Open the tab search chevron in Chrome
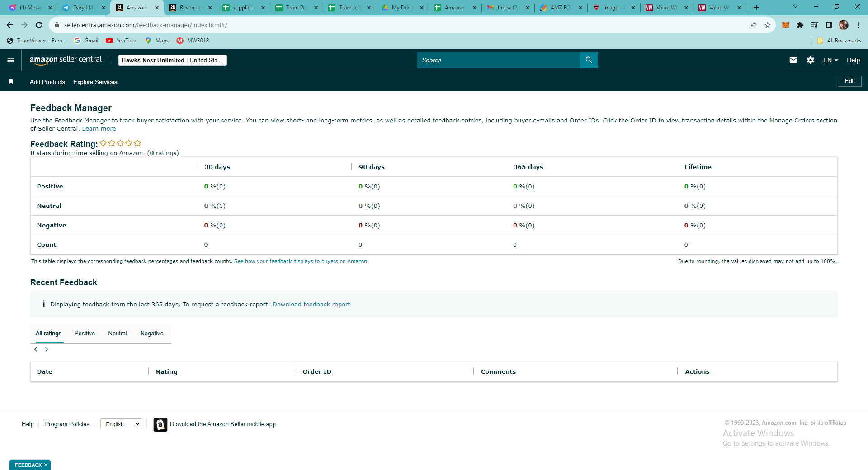 tap(795, 7)
